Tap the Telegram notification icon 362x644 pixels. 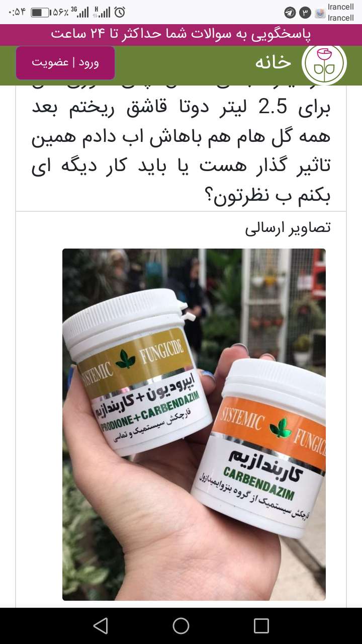pyautogui.click(x=290, y=13)
